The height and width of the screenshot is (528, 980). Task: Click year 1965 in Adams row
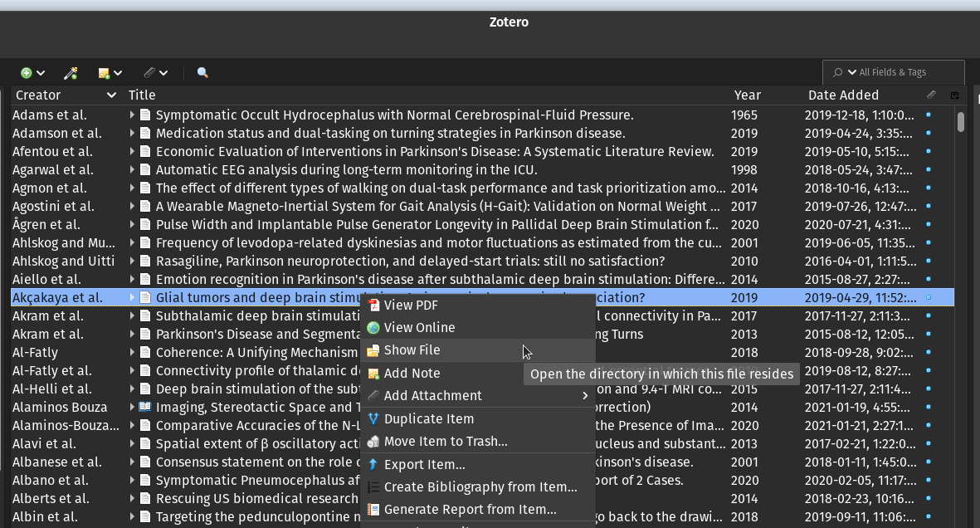pos(744,115)
